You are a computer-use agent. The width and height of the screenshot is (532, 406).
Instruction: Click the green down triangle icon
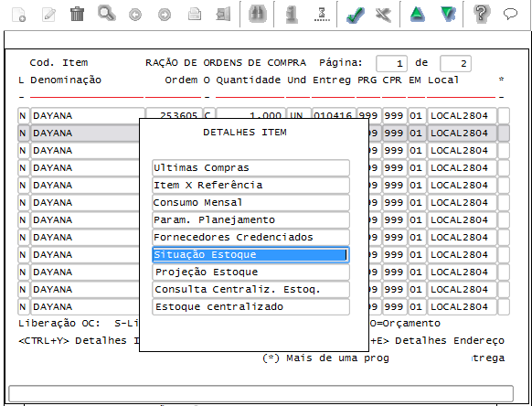pyautogui.click(x=448, y=15)
